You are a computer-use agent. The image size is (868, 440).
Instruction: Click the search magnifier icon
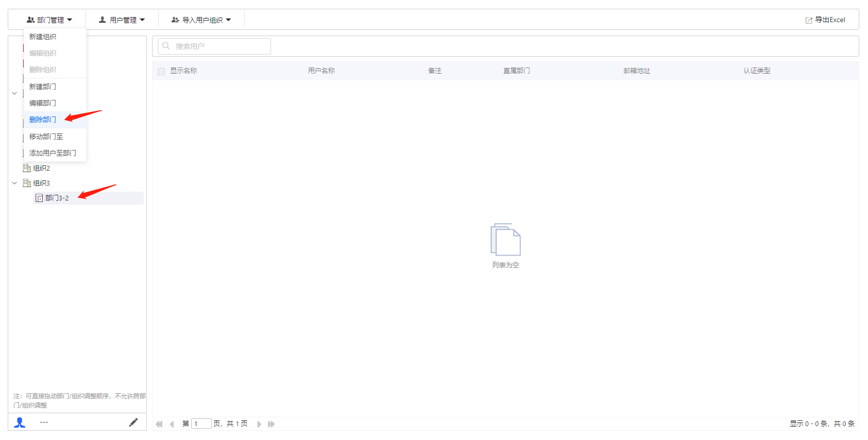(166, 46)
